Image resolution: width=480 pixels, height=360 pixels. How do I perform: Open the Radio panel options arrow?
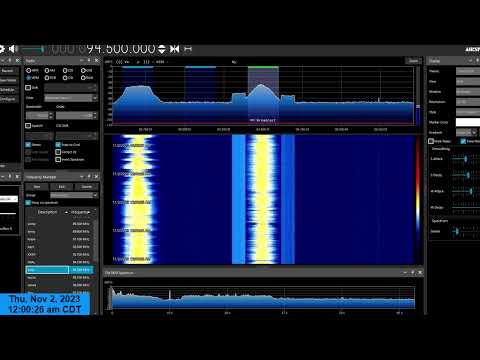click(x=82, y=60)
